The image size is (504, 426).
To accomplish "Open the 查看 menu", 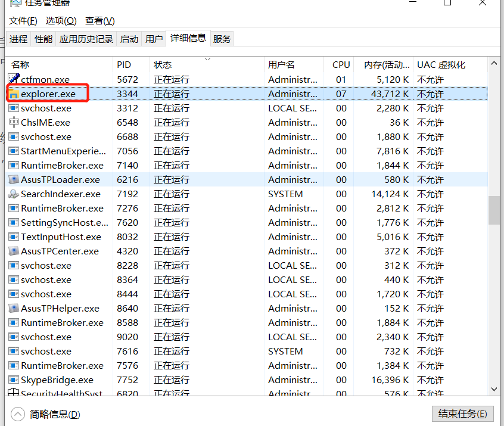I will [x=99, y=20].
